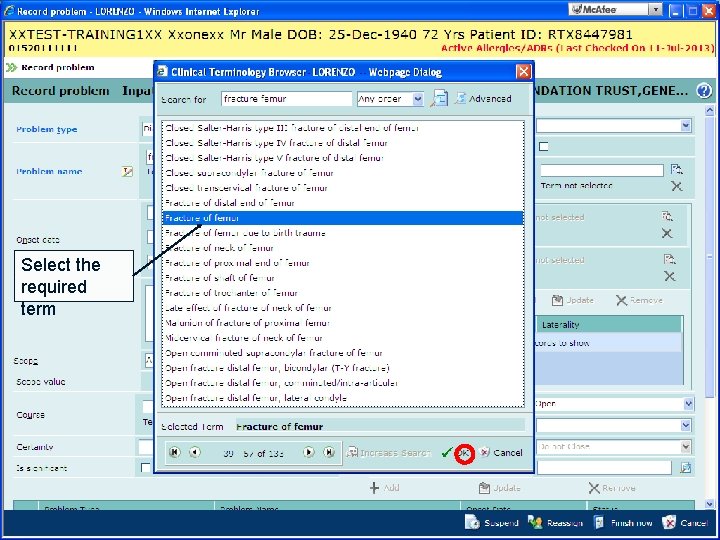Clear term with X beside 'Term not selected'

(x=676, y=186)
